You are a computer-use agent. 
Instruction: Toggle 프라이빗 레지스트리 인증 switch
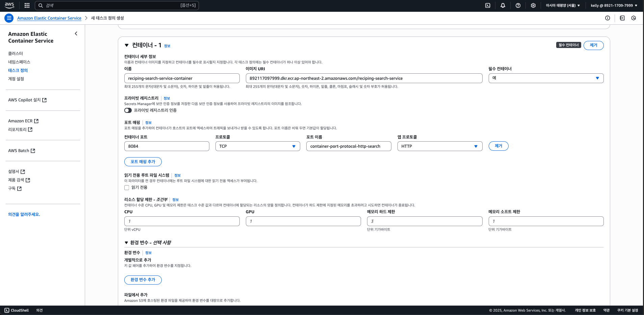click(128, 110)
